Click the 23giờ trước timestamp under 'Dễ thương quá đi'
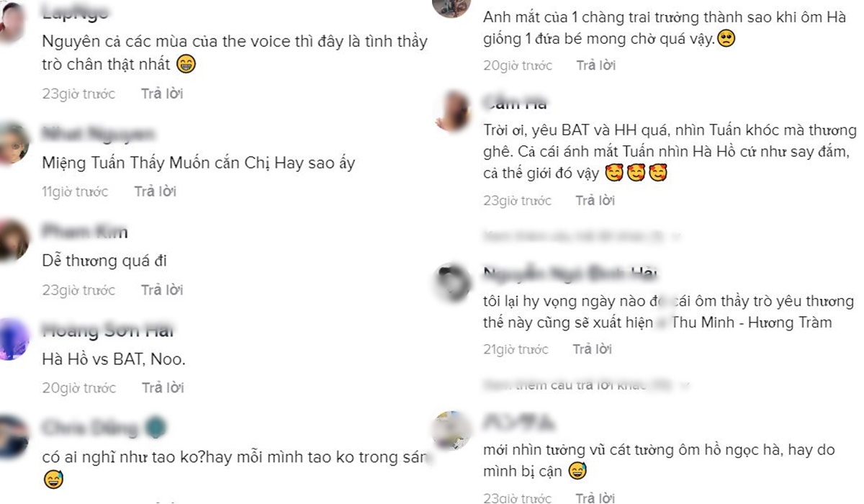This screenshot has height=504, width=864. [78, 290]
